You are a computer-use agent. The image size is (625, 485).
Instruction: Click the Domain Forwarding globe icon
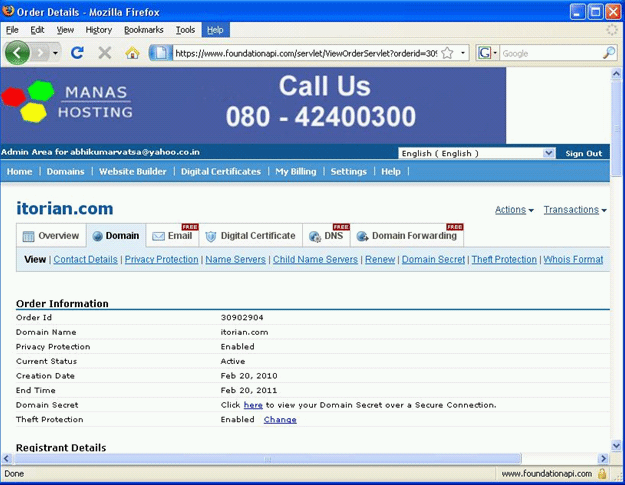click(x=362, y=236)
